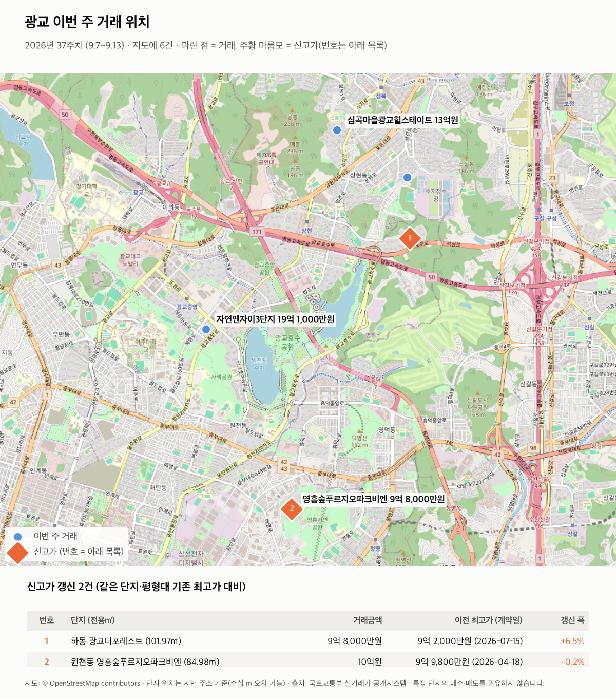Click the "10억원" price cell
Screen dimensions: 616x699
(370, 662)
